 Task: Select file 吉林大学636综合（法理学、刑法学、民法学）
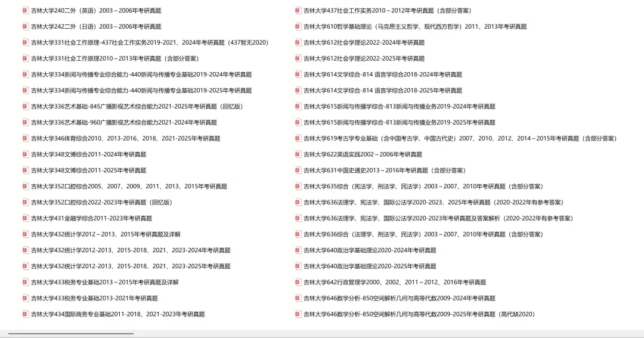(x=419, y=234)
